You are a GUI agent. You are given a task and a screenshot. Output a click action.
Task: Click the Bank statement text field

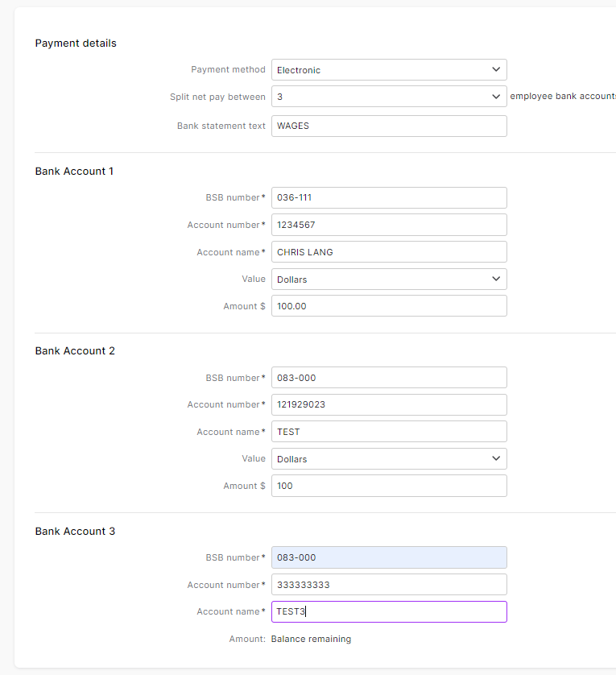click(389, 126)
